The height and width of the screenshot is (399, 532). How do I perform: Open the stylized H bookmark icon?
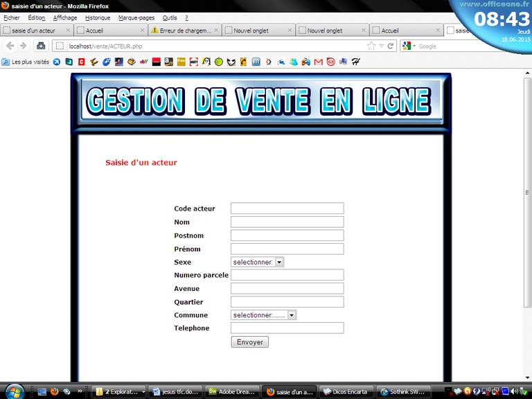pyautogui.click(x=355, y=62)
